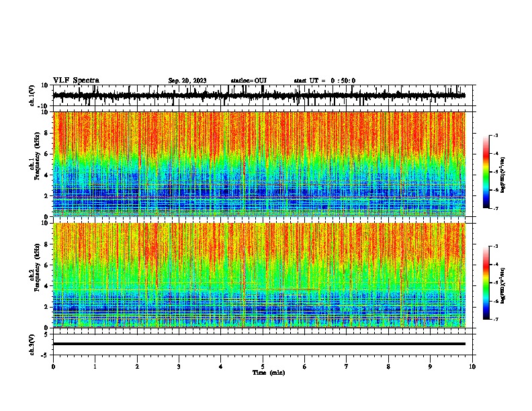Click the log(PSD) label of the lower color scale

click(503, 285)
